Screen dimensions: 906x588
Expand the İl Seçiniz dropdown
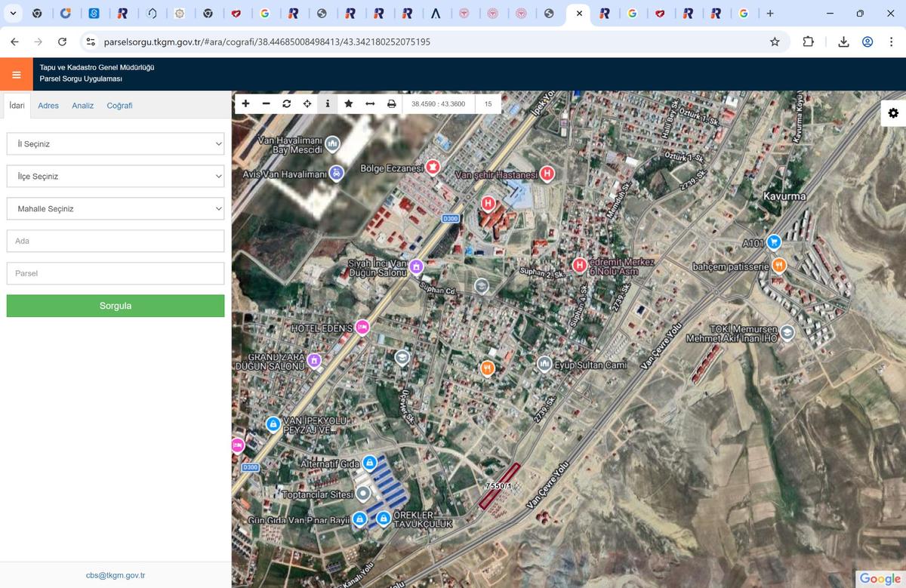[116, 143]
